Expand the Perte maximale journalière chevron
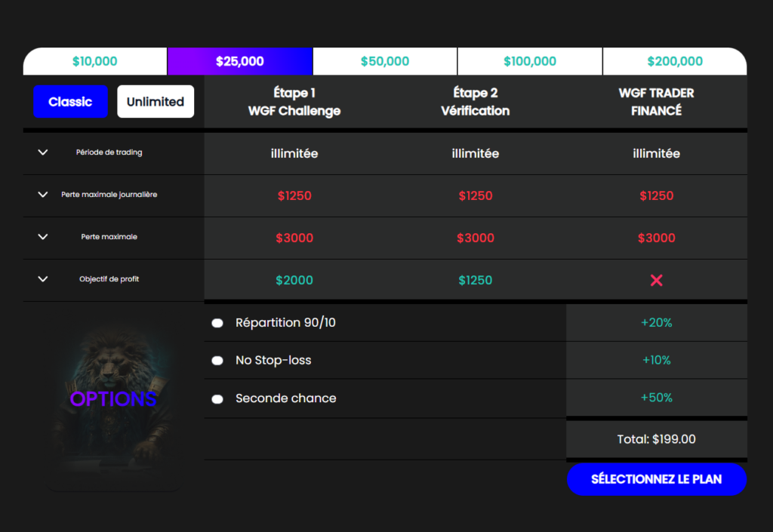The width and height of the screenshot is (773, 532). [43, 195]
